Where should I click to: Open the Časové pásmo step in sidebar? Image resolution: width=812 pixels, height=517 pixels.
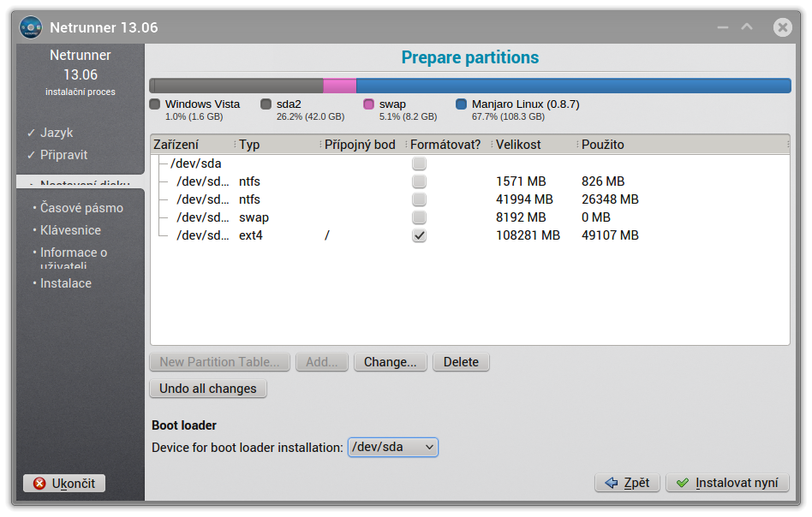[81, 207]
